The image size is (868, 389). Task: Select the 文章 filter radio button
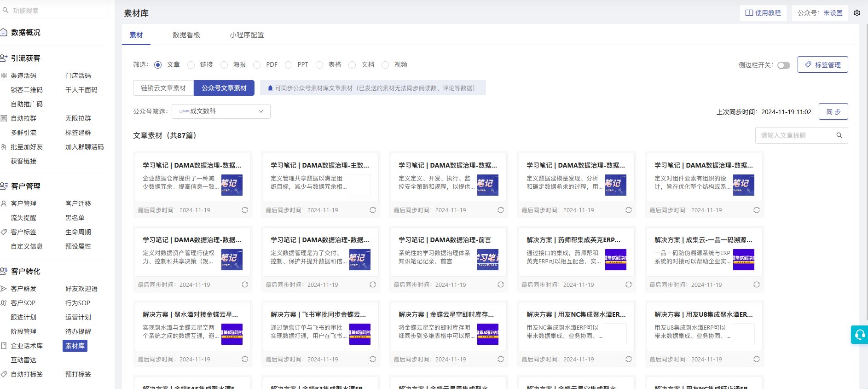[158, 65]
